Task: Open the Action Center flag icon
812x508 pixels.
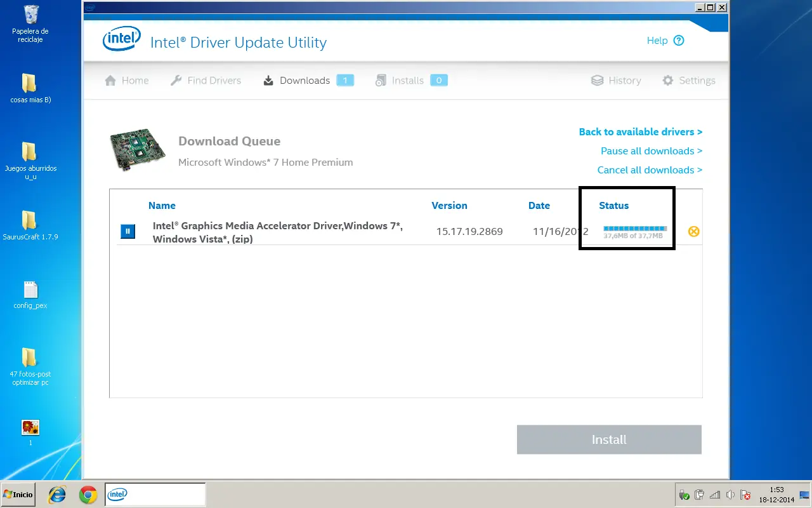Action: pyautogui.click(x=745, y=495)
